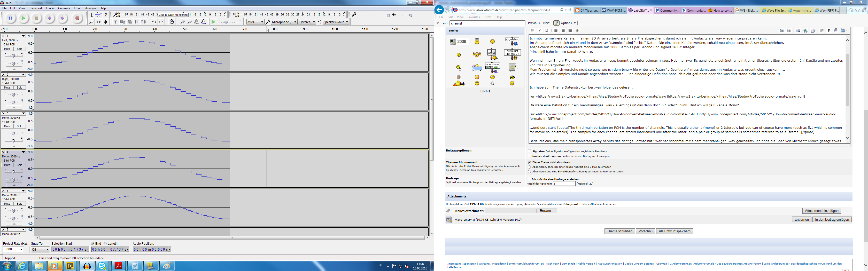Open Audacity's File menu
The width and height of the screenshot is (868, 271).
[4, 8]
